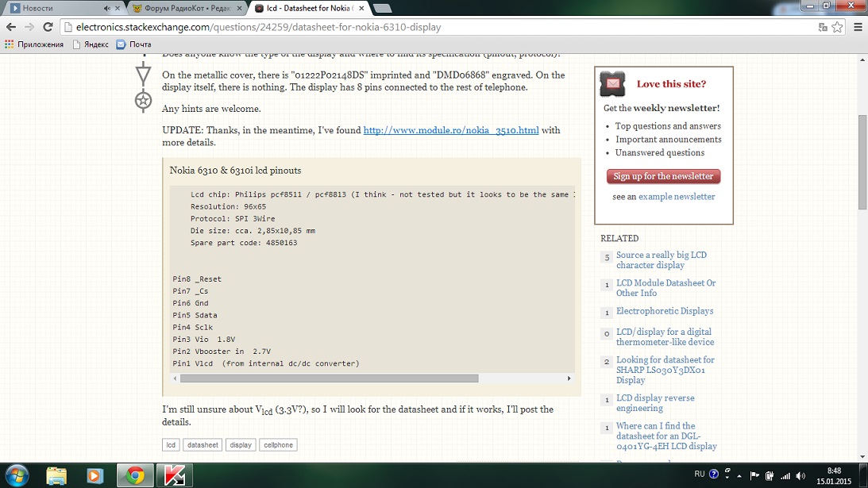The width and height of the screenshot is (868, 488).
Task: Open the Action Center flag icon
Action: (x=754, y=476)
